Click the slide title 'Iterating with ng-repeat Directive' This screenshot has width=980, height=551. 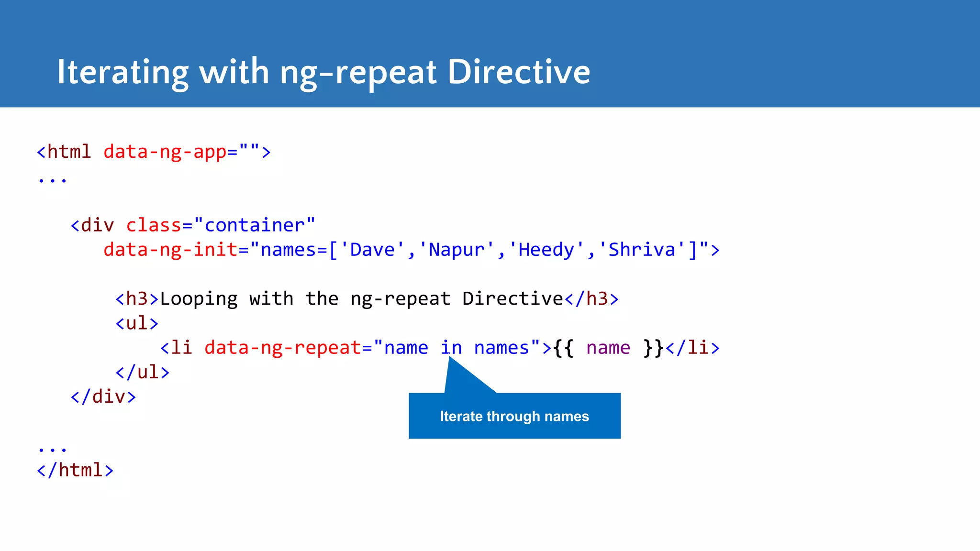tap(323, 72)
